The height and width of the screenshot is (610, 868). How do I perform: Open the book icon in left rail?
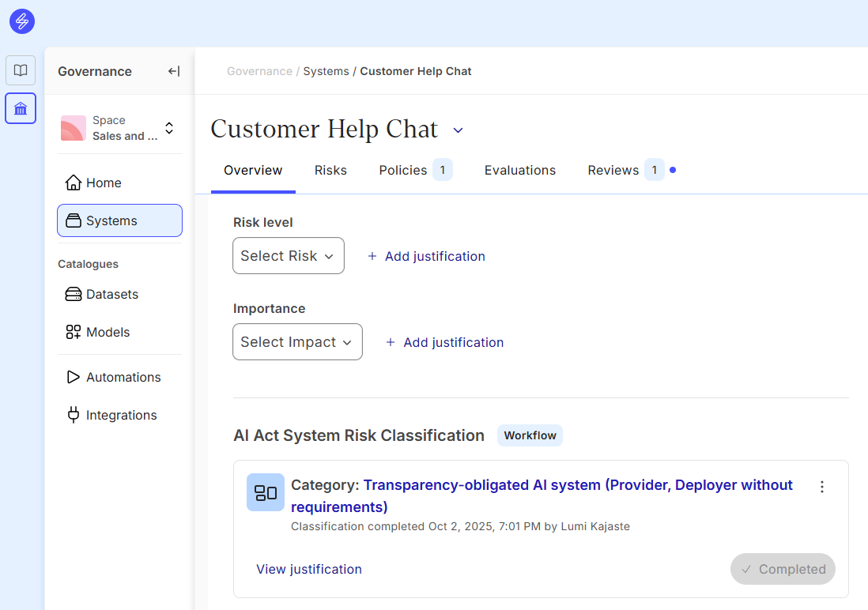(x=21, y=70)
